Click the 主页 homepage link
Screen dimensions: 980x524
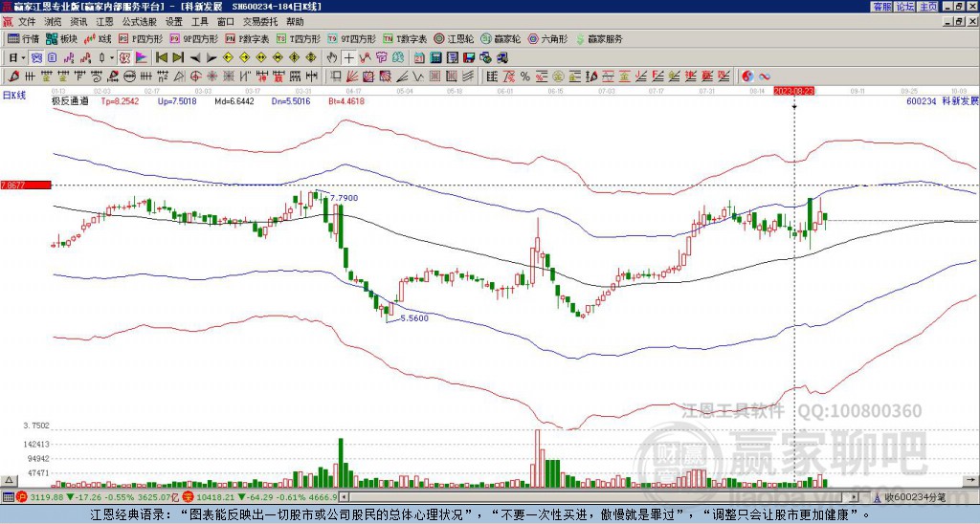coord(928,7)
